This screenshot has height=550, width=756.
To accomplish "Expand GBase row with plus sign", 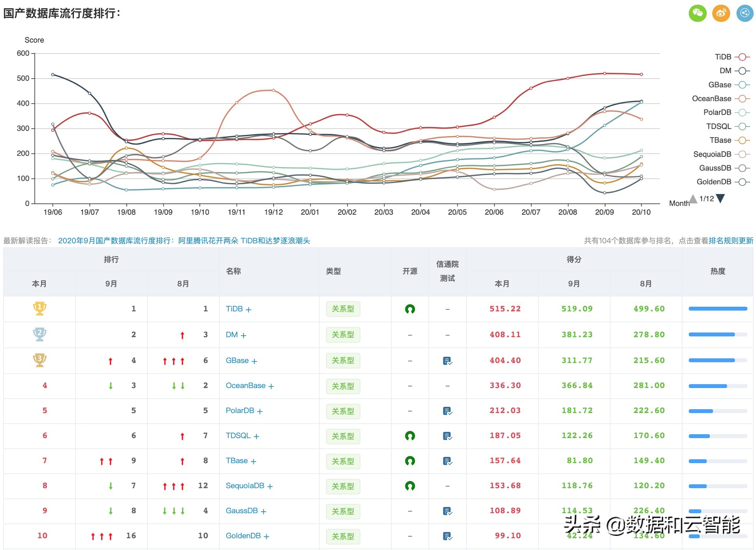I will click(254, 361).
